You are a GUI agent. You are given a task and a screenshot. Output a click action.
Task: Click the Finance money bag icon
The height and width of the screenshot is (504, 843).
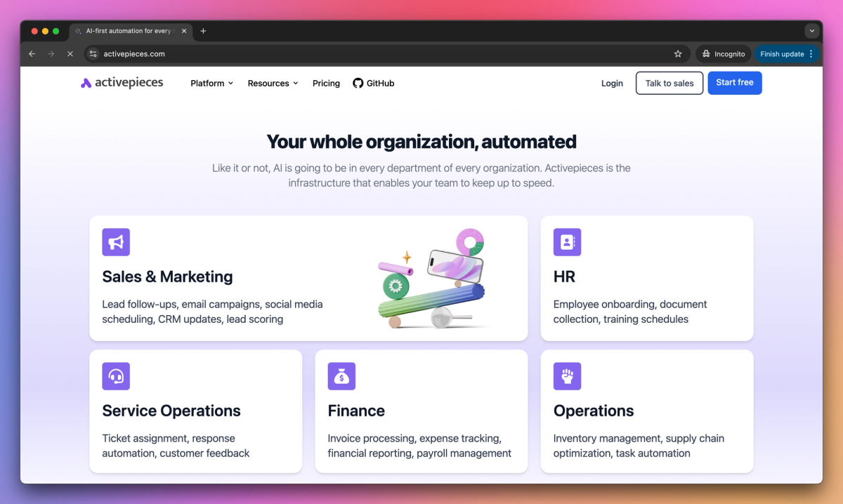click(x=341, y=376)
